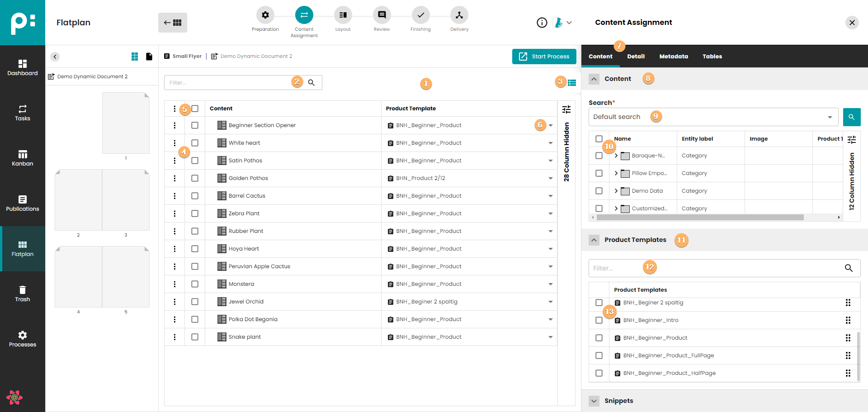Switch to the Metadata tab
This screenshot has width=868, height=412.
(673, 57)
